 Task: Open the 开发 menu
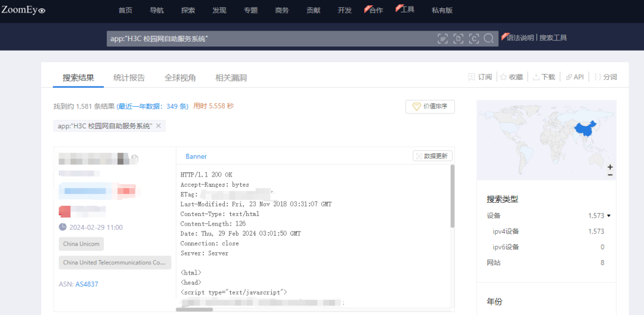pyautogui.click(x=345, y=11)
